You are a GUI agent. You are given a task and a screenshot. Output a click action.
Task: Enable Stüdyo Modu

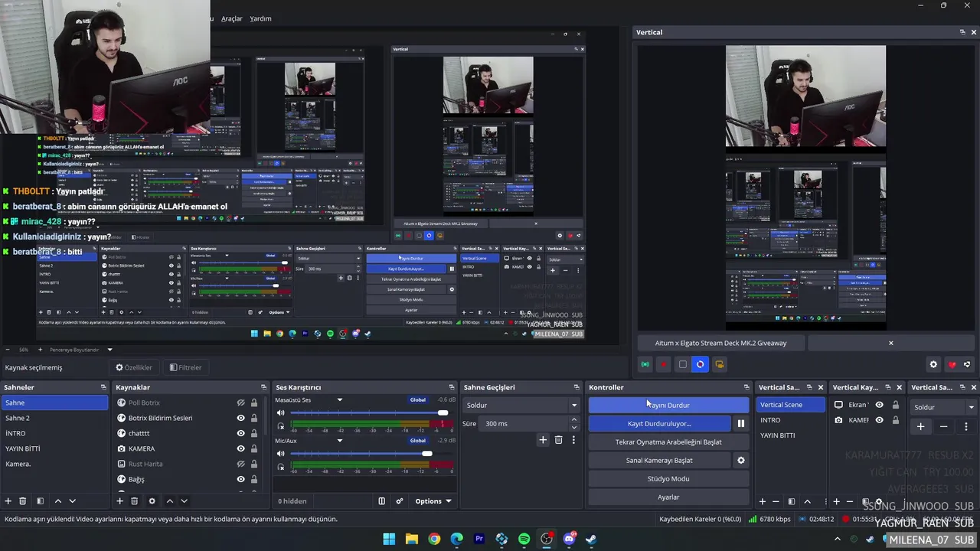(668, 478)
